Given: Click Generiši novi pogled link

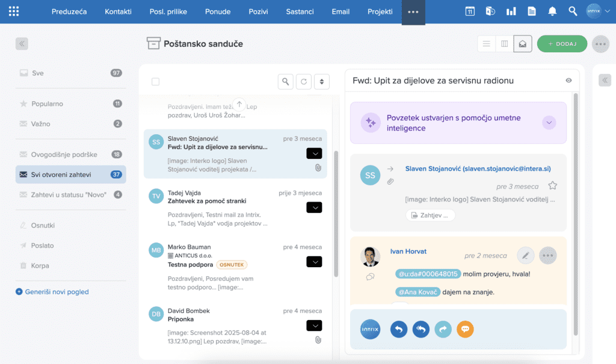Looking at the screenshot, I should (57, 292).
